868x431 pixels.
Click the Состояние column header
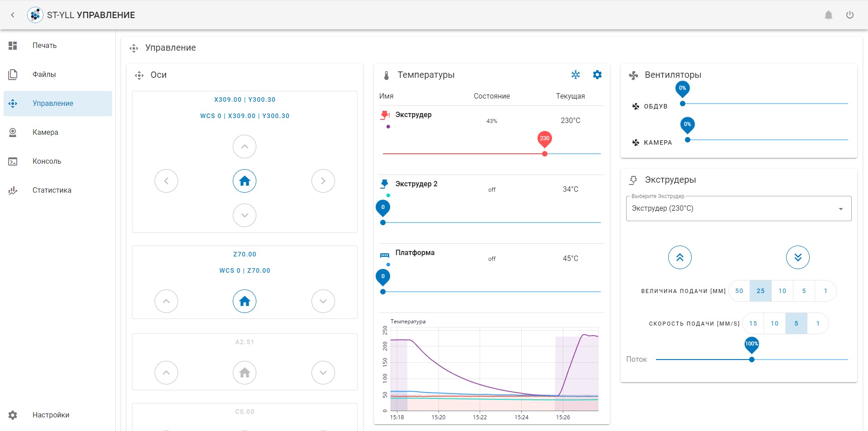click(x=492, y=96)
